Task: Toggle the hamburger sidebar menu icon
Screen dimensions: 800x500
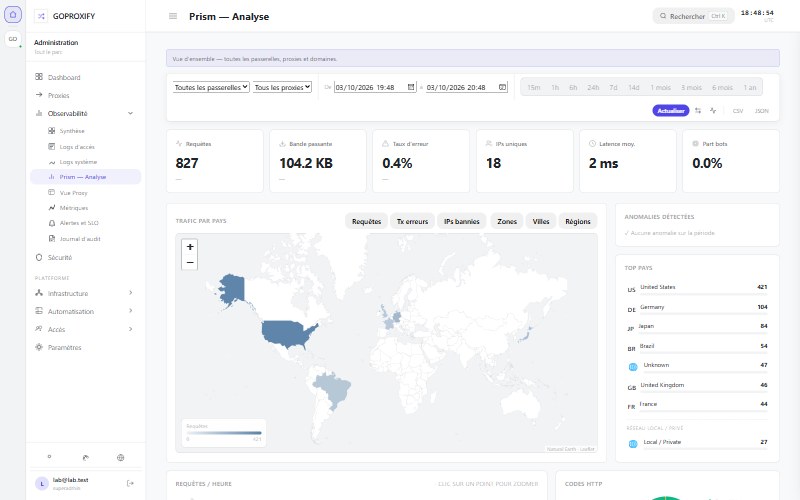Action: pyautogui.click(x=173, y=16)
